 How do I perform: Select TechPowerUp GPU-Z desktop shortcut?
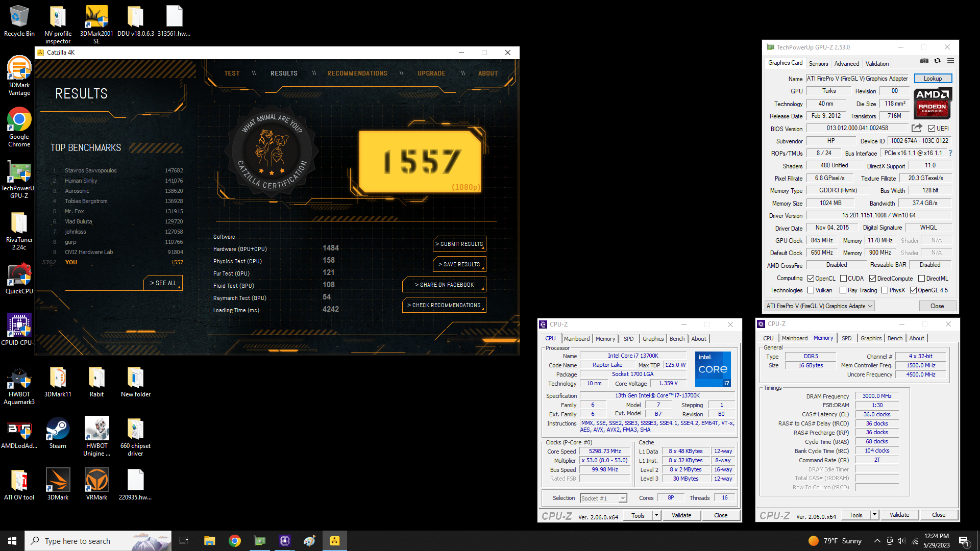pyautogui.click(x=19, y=179)
